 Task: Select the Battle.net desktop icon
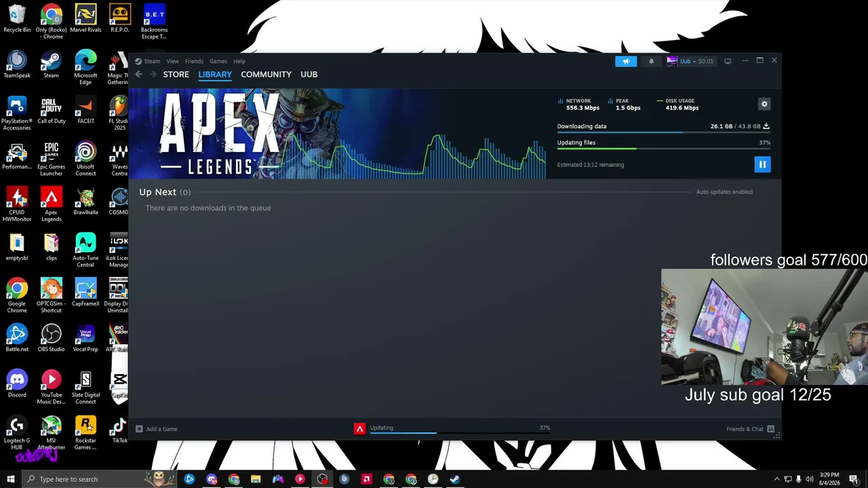pyautogui.click(x=17, y=339)
